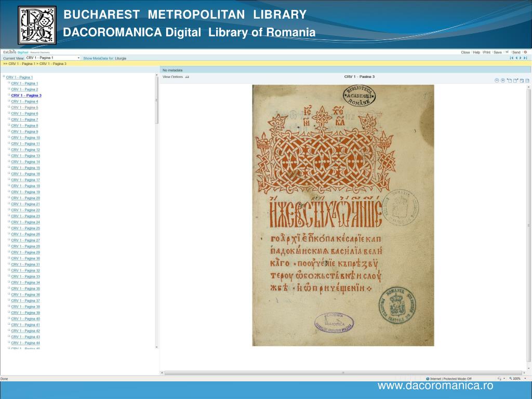Click page icon beside CRV 1 - Pagina 30
The image size is (532, 399).
point(9,258)
